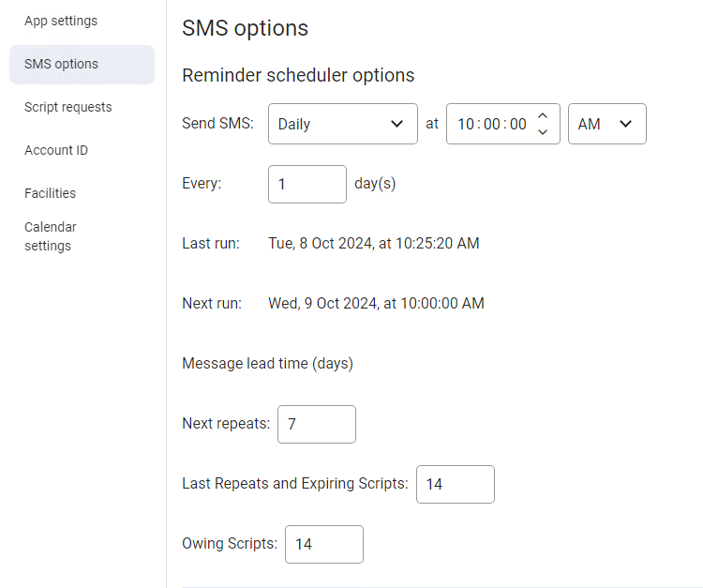Image resolution: width=703 pixels, height=588 pixels.
Task: Open Facilities in the sidebar
Action: (51, 193)
